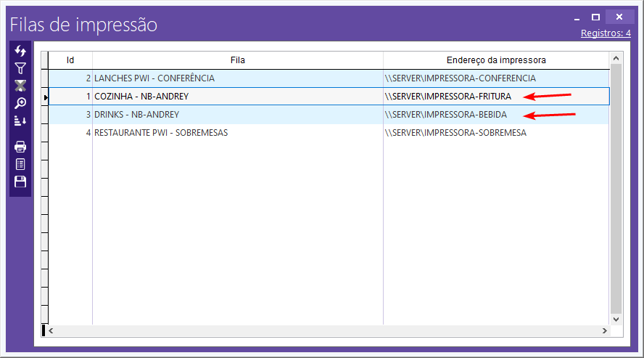Sort by the Id column header

[x=70, y=60]
